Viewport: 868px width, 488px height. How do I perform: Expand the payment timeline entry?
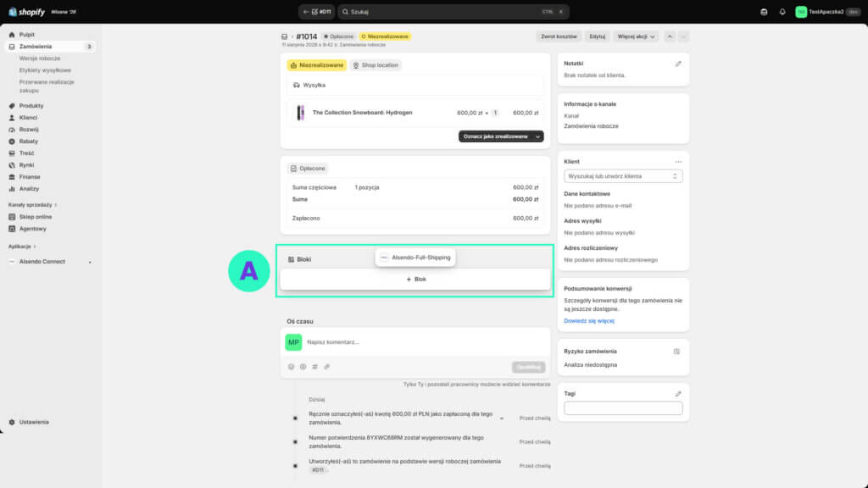[x=502, y=419]
